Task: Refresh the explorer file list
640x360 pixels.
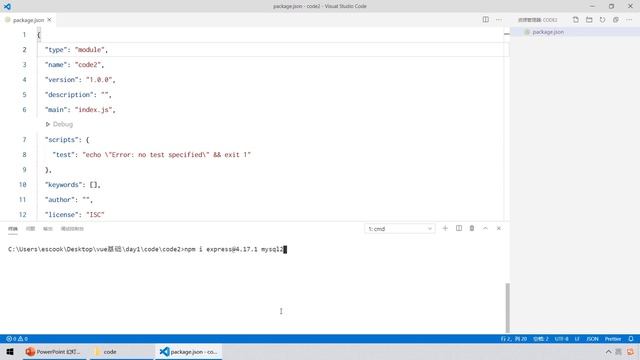Action: (x=602, y=20)
